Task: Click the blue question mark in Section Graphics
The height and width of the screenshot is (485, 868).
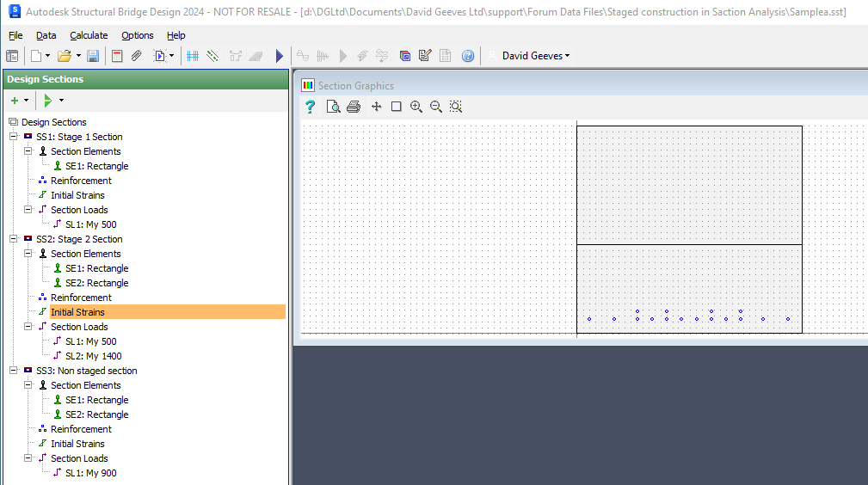Action: [x=310, y=107]
